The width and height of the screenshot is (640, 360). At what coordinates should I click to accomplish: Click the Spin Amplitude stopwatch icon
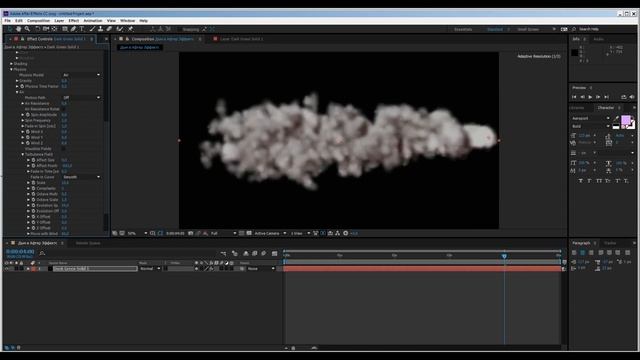click(x=28, y=115)
